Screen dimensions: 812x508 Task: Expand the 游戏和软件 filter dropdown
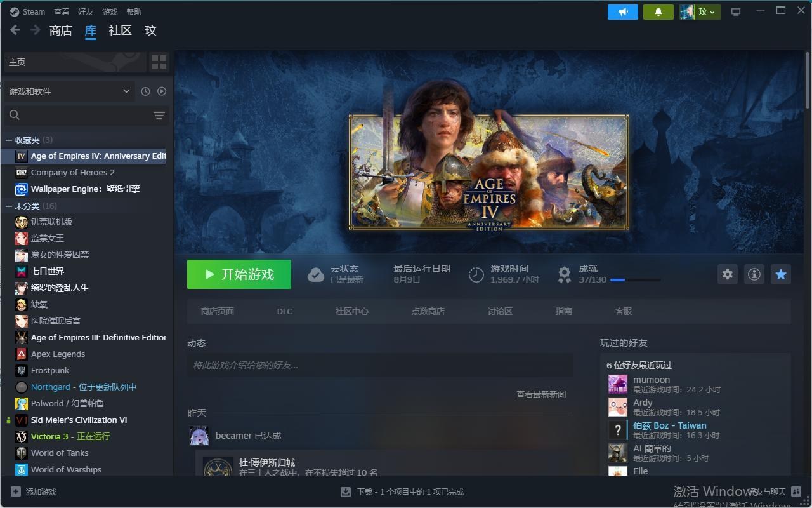click(69, 91)
